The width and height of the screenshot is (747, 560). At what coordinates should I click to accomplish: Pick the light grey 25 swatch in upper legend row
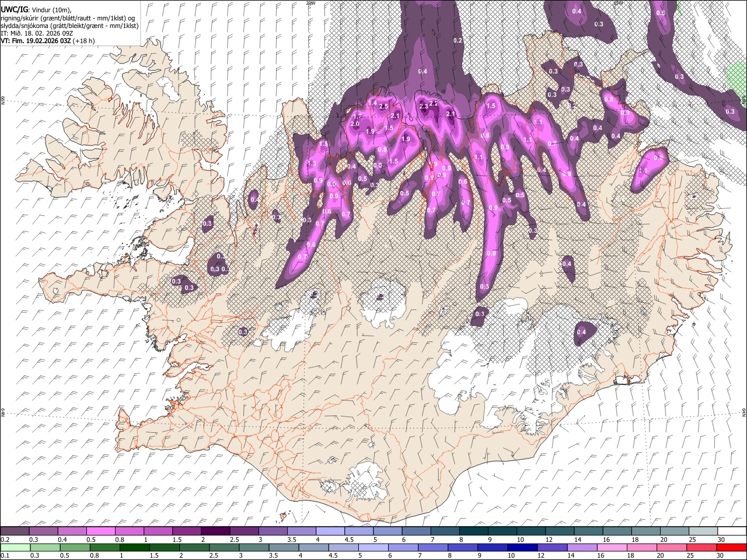703,531
